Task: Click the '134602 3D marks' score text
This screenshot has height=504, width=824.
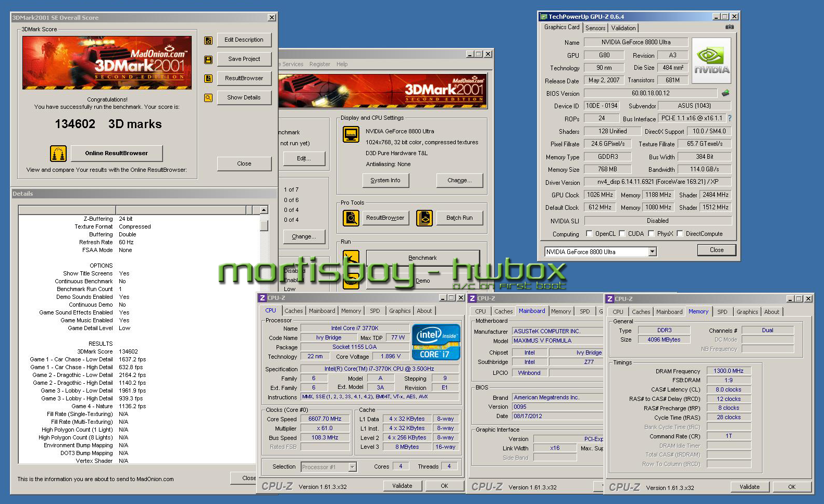Action: tap(108, 124)
